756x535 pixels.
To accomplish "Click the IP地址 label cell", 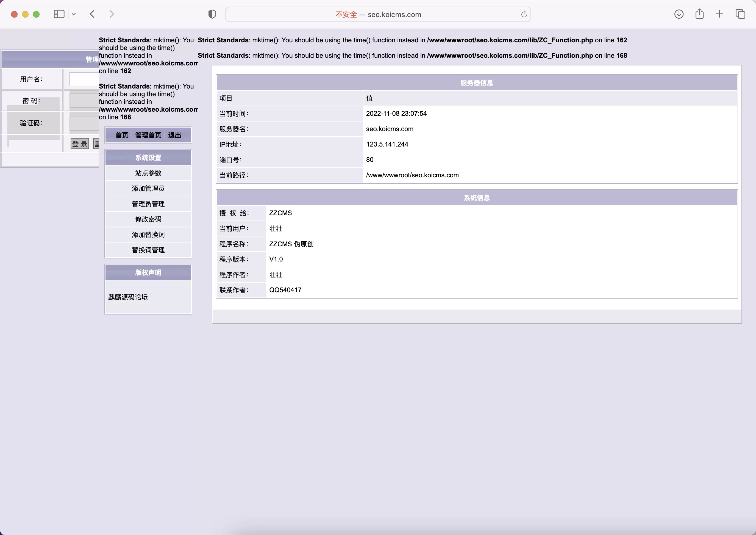I will tap(290, 144).
